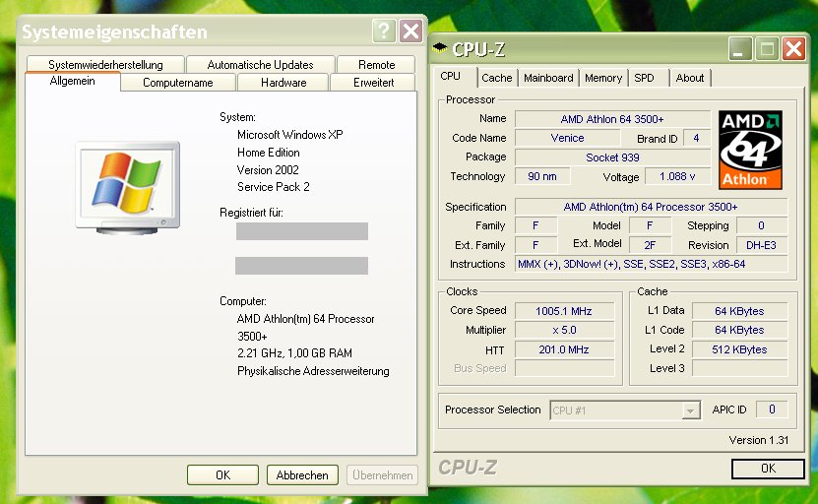Click the Name field AMD Athlon 64 3500+

[x=612, y=119]
